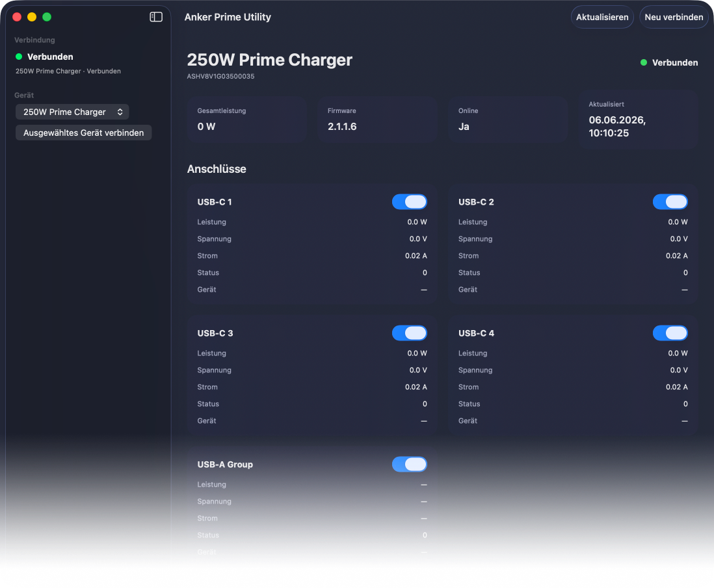Image resolution: width=714 pixels, height=588 pixels.
Task: Click the Aktualisieren button
Action: pyautogui.click(x=602, y=18)
